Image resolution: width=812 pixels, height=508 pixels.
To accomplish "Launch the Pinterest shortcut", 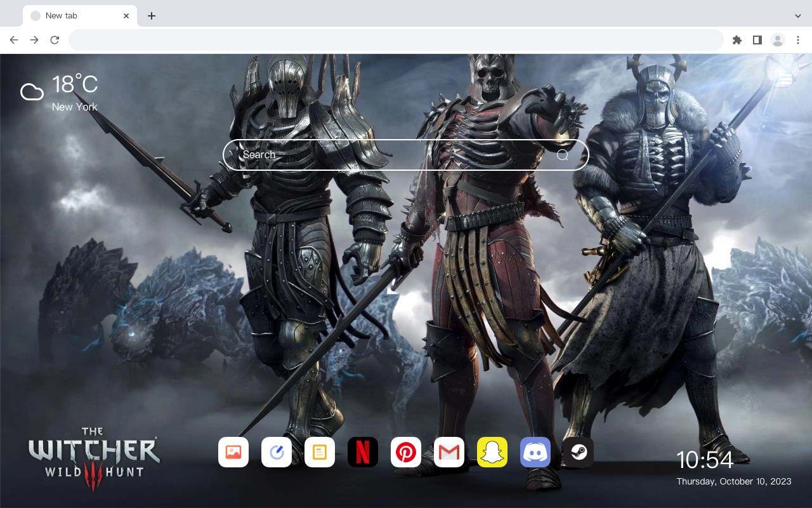I will (x=406, y=452).
